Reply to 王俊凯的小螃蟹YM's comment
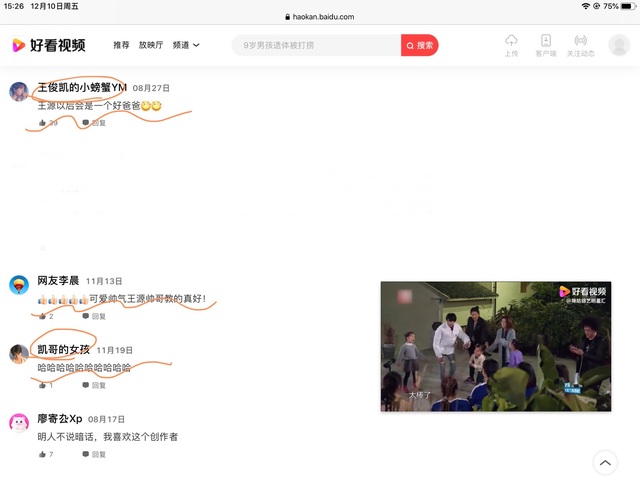The height and width of the screenshot is (480, 640). pyautogui.click(x=94, y=123)
